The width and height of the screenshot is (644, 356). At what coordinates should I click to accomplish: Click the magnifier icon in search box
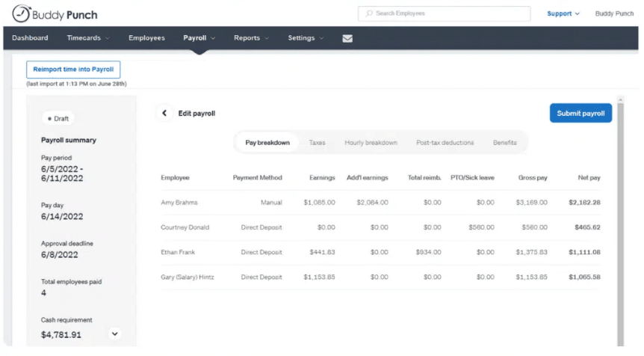click(x=369, y=13)
